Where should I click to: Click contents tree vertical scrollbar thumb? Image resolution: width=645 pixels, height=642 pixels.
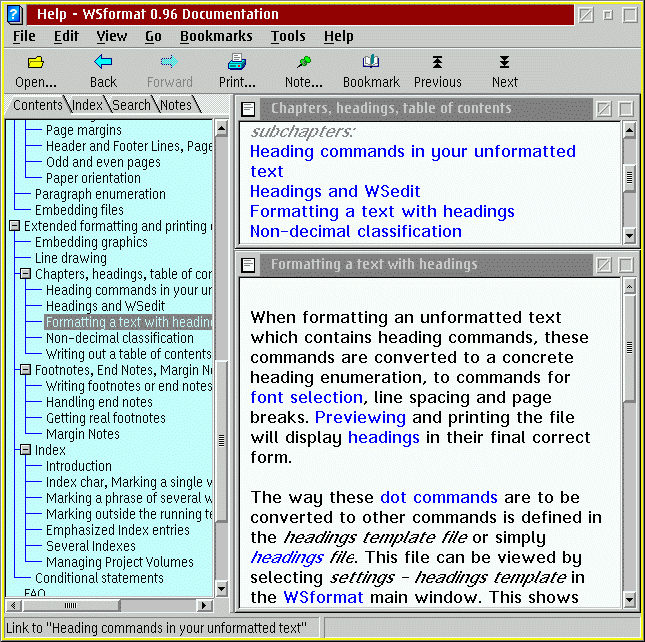coord(221,440)
